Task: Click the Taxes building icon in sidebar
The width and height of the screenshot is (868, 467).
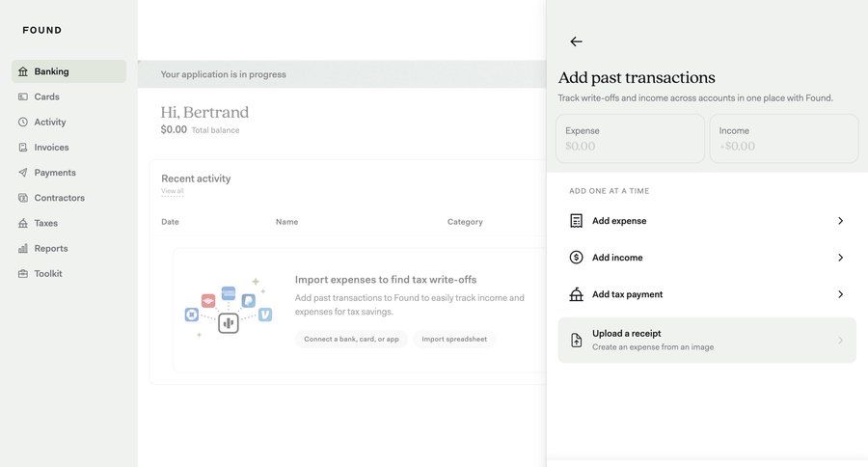Action: pyautogui.click(x=23, y=223)
